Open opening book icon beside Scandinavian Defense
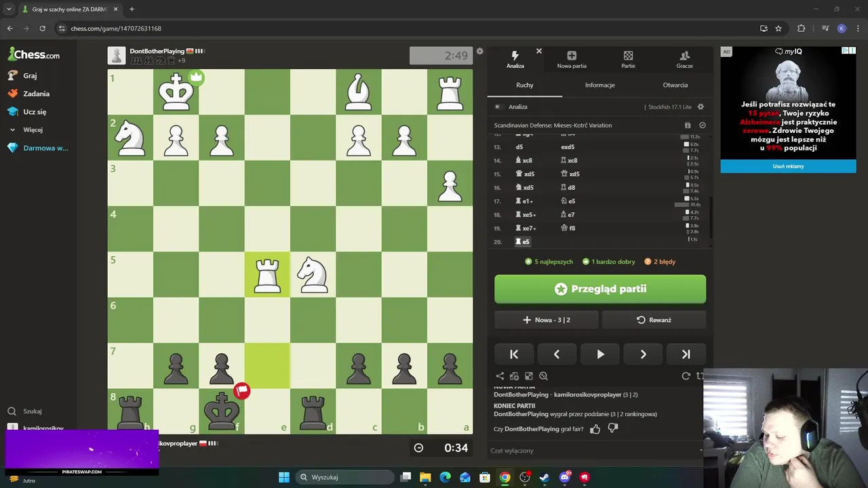868x488 pixels. [688, 125]
